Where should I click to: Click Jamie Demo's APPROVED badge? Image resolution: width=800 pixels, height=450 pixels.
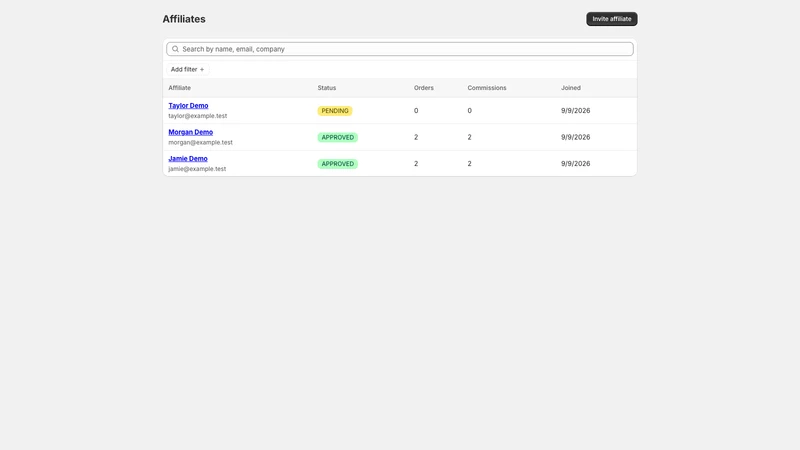pyautogui.click(x=337, y=164)
